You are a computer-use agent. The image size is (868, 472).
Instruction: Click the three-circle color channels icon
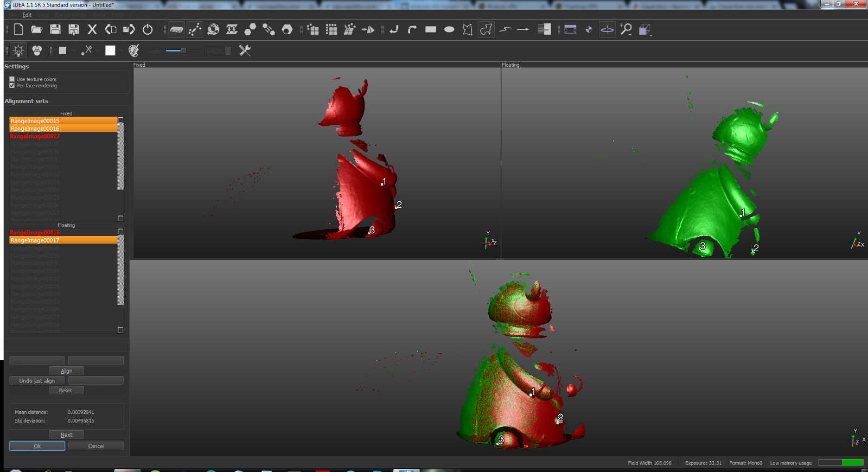click(37, 50)
